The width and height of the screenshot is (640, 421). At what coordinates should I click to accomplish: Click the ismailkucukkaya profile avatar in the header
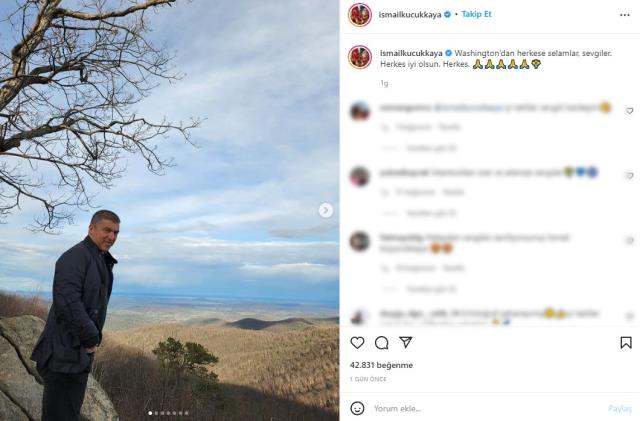pyautogui.click(x=360, y=15)
